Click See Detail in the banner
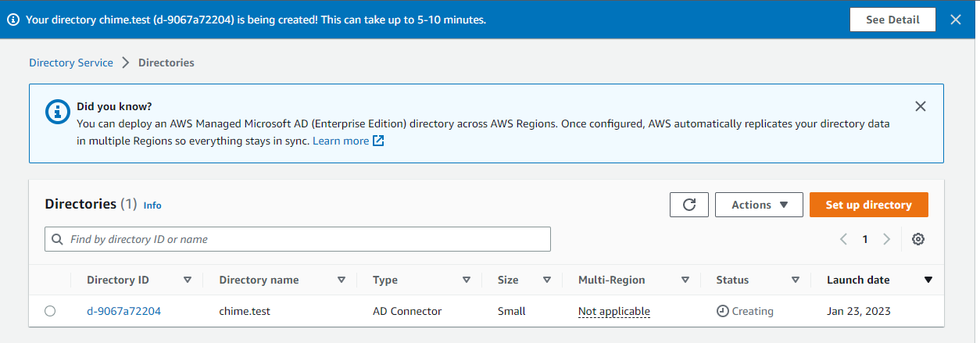Image resolution: width=980 pixels, height=343 pixels. 892,20
